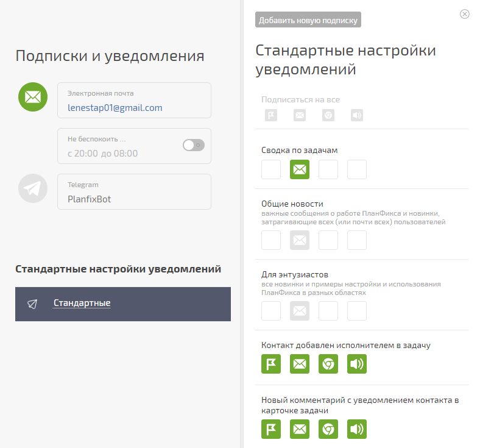The width and height of the screenshot is (480, 448).
Task: Enable browser notification for Сводка по задачам
Action: (x=328, y=169)
